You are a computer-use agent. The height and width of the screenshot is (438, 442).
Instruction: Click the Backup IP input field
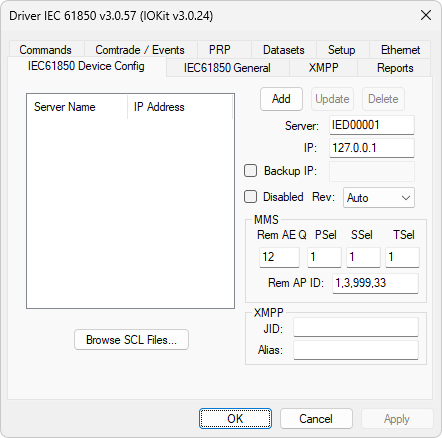tap(372, 171)
